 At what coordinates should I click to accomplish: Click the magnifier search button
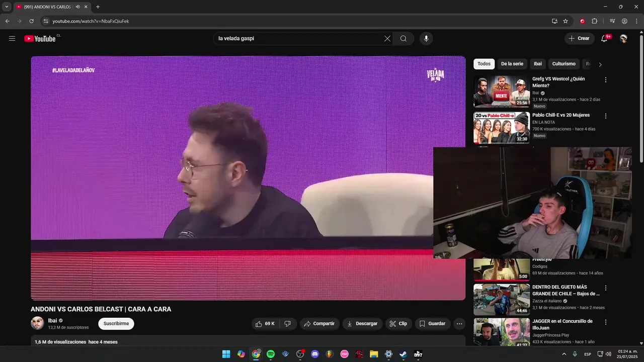[404, 39]
